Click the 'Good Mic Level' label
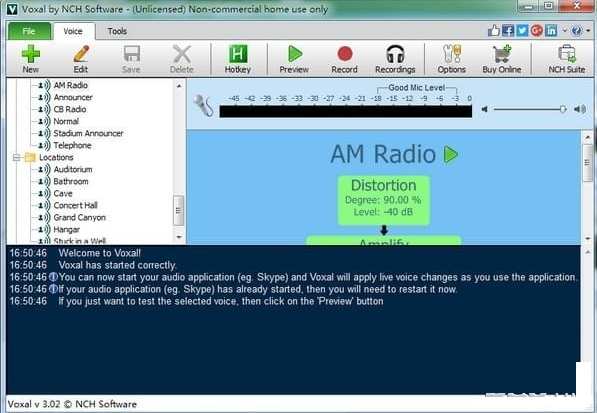 (417, 88)
